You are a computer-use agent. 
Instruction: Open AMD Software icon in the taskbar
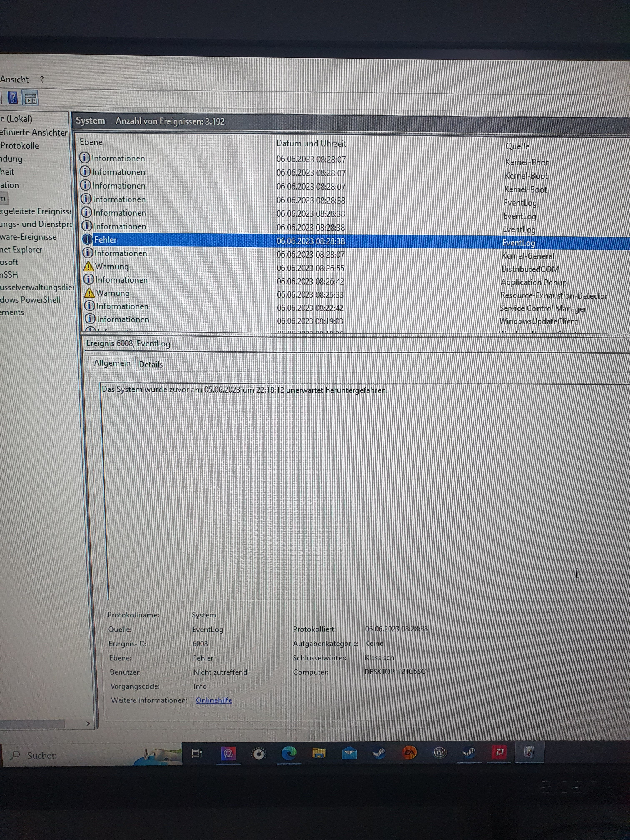pos(499,752)
